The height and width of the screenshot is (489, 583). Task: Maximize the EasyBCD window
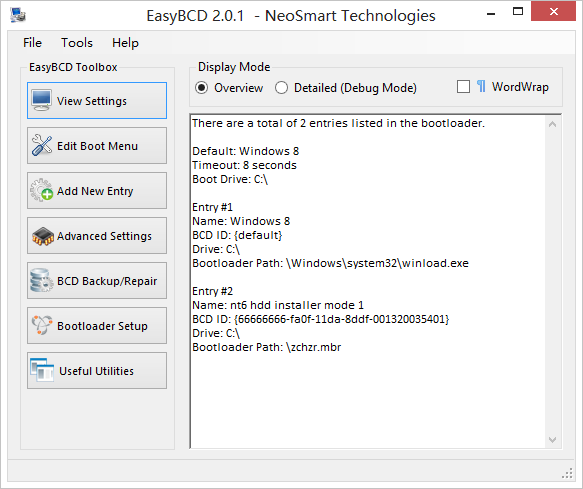tap(518, 12)
